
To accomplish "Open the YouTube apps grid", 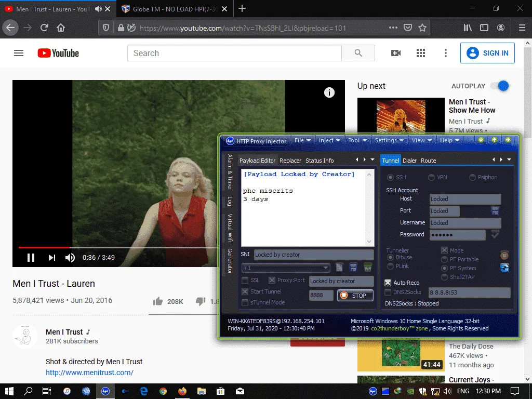I will point(421,53).
